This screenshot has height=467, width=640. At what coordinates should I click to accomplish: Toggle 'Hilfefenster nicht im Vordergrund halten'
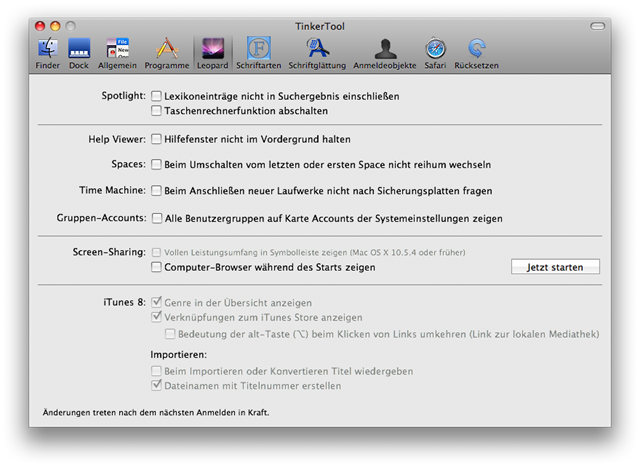point(156,139)
